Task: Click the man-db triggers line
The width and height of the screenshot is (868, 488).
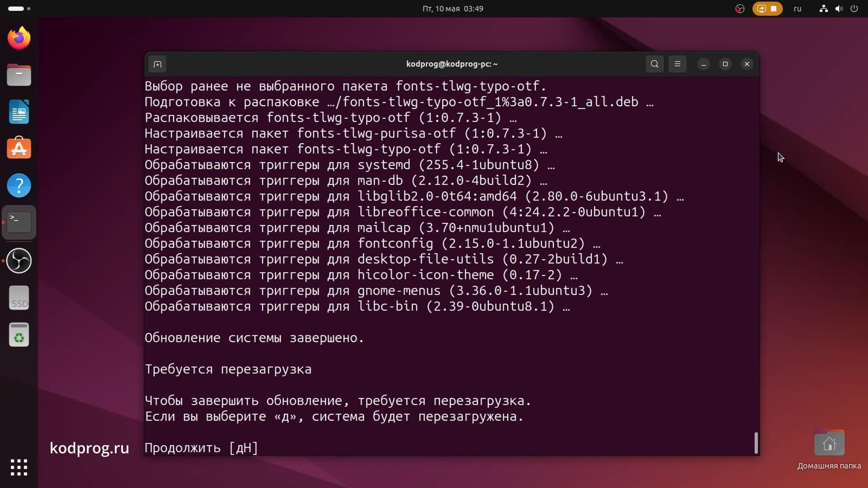Action: tap(346, 181)
